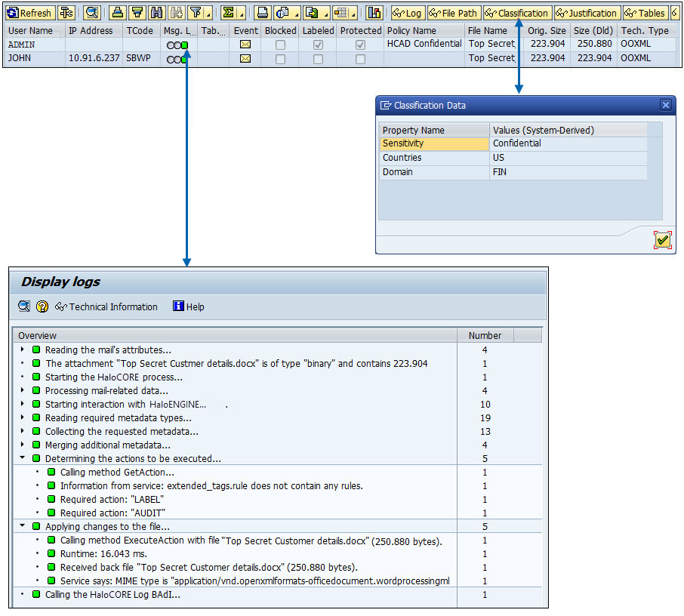Click the Refresh button in the toolbar
This screenshot has height=616, width=684.
30,13
